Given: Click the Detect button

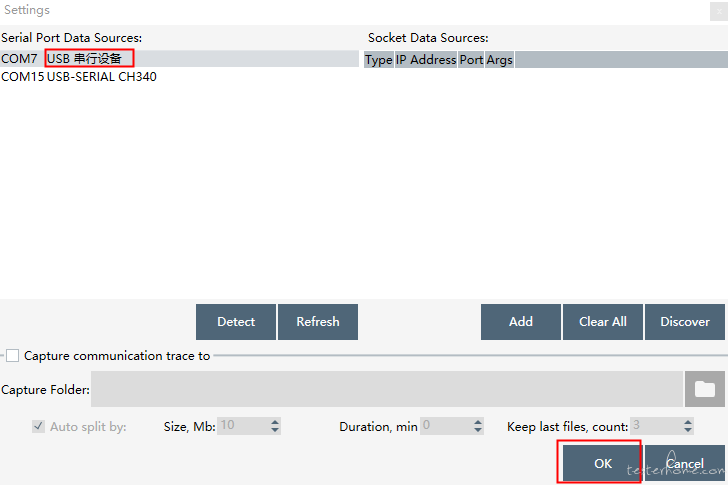Looking at the screenshot, I should [236, 322].
